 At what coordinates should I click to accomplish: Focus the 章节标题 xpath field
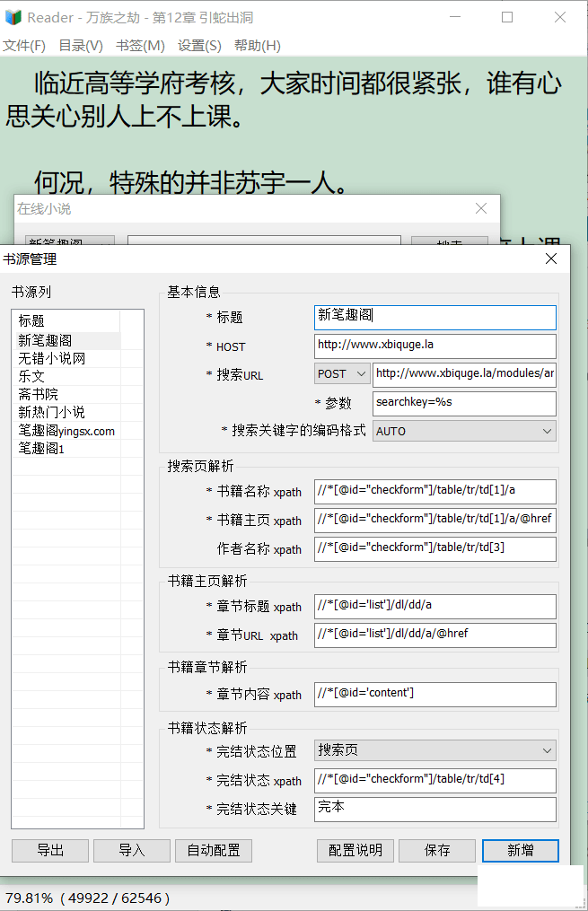[435, 607]
